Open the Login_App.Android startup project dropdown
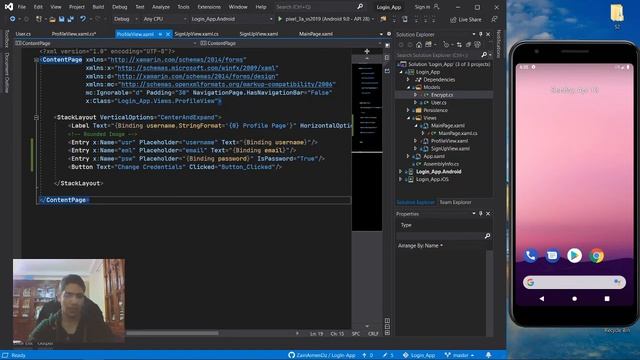This screenshot has width=640, height=360. [x=231, y=19]
